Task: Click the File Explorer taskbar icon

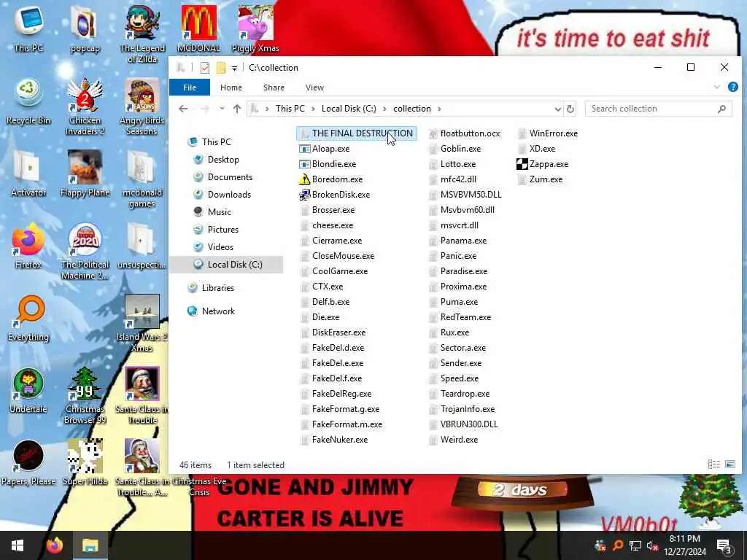Action: [x=90, y=545]
